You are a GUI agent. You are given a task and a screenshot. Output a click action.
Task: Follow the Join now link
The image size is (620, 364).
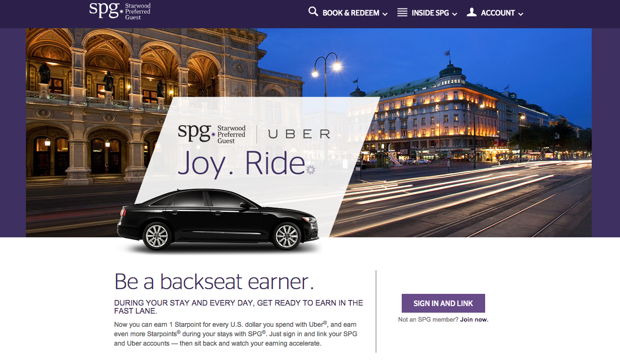(474, 320)
